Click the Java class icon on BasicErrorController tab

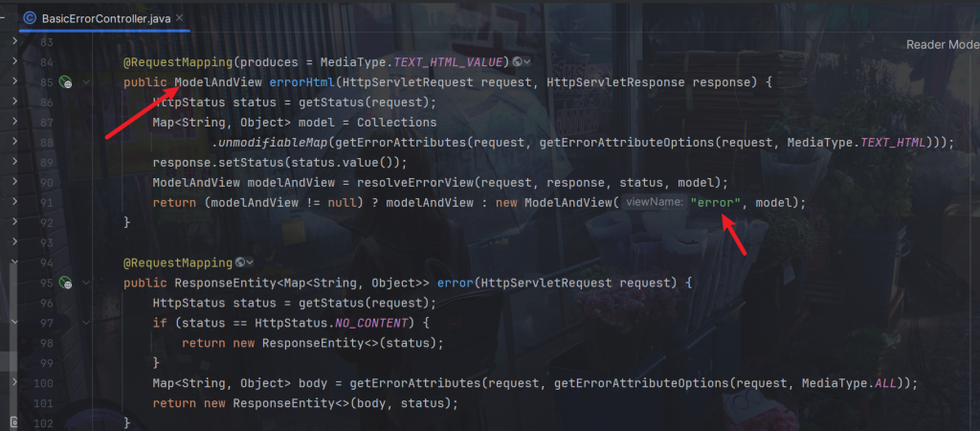(30, 17)
